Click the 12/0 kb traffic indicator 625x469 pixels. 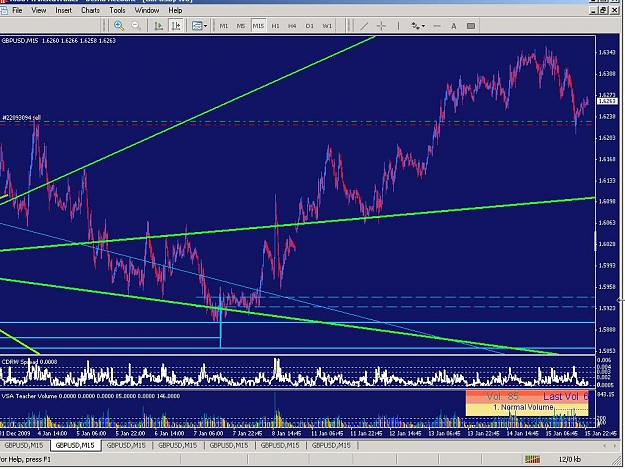coord(570,459)
